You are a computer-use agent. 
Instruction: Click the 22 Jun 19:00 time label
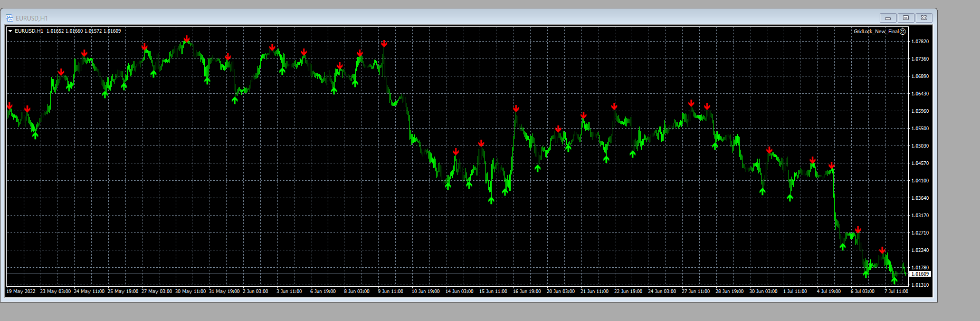[629, 291]
